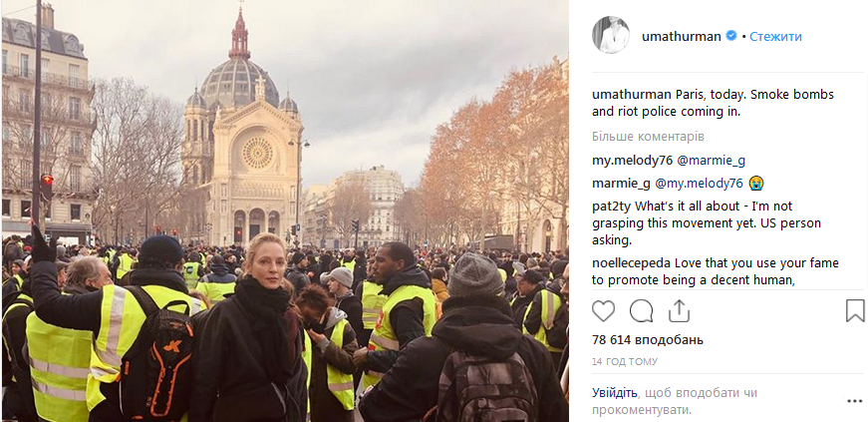This screenshot has width=868, height=422.
Task: Follow the account via the Стежити link
Action: [775, 36]
